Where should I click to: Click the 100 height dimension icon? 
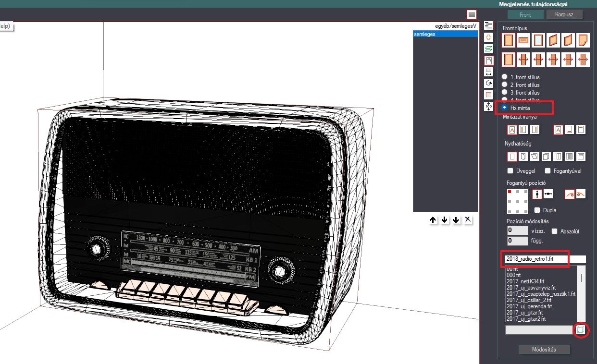point(489,106)
